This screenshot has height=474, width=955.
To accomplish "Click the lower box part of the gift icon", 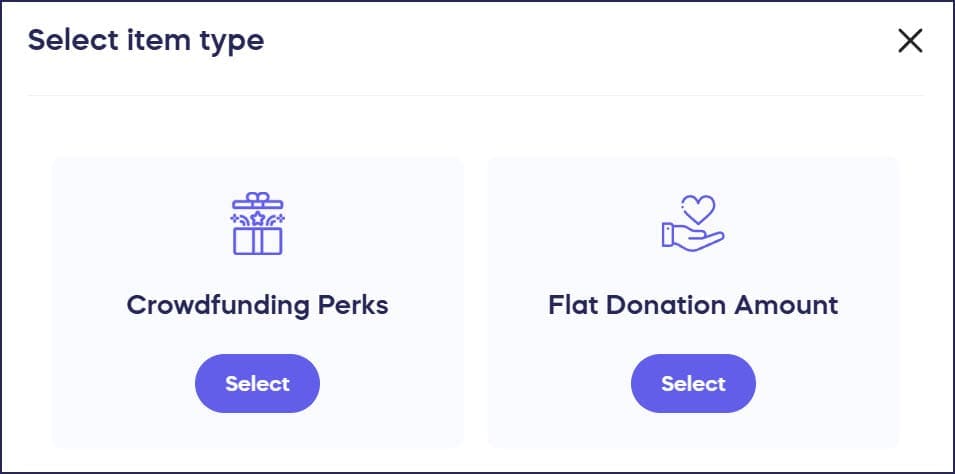I will [x=257, y=240].
